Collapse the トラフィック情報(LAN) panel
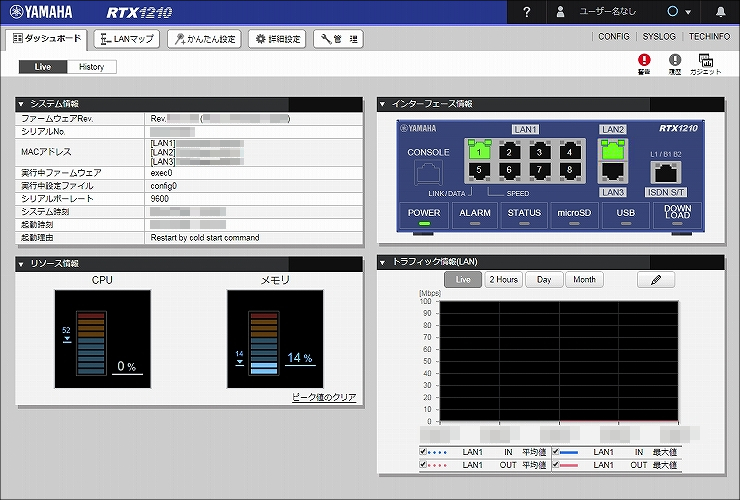Viewport: 740px width, 500px height. pyautogui.click(x=383, y=262)
